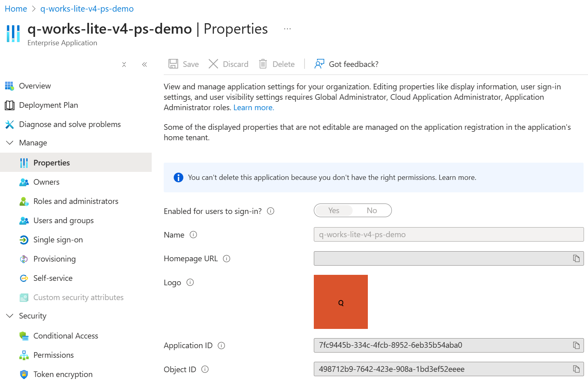Click the Discard X icon
The image size is (588, 381).
coord(213,64)
